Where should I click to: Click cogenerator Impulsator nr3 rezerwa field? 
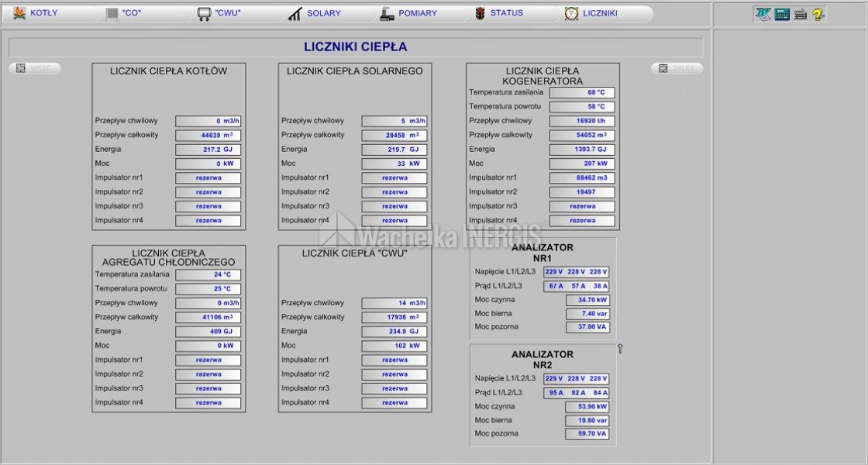(582, 206)
